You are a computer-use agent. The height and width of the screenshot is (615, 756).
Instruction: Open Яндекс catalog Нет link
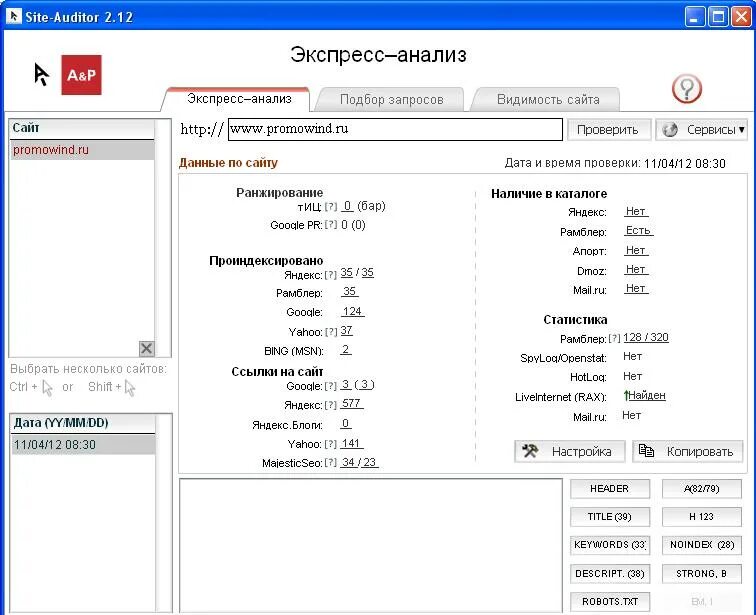click(x=636, y=211)
